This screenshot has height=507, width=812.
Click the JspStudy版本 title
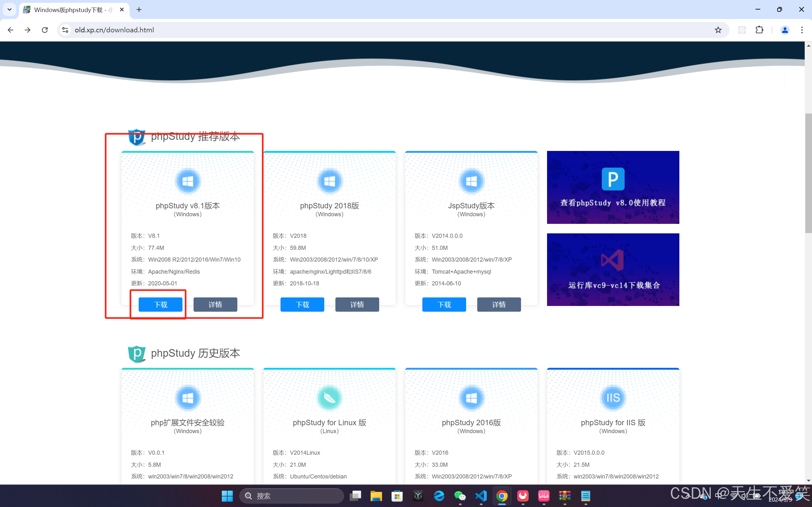(x=472, y=205)
